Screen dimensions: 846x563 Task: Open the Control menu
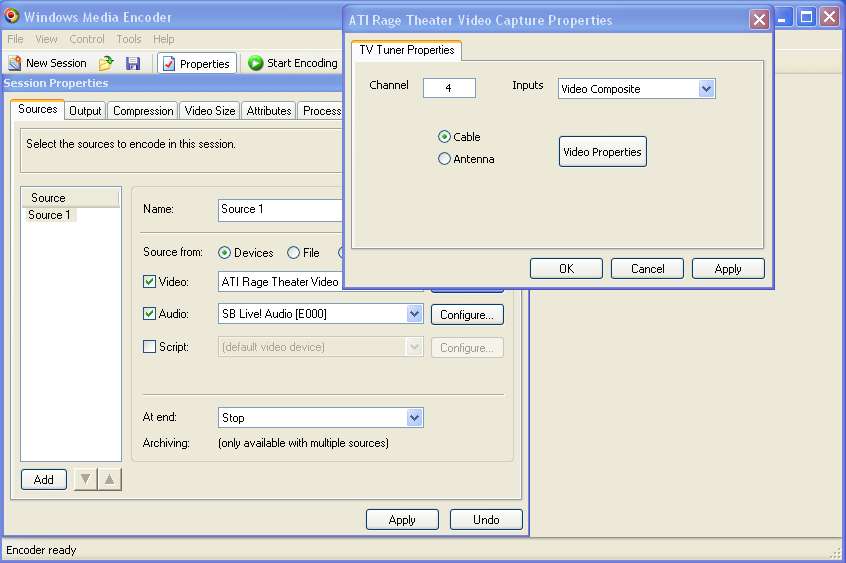pos(87,39)
